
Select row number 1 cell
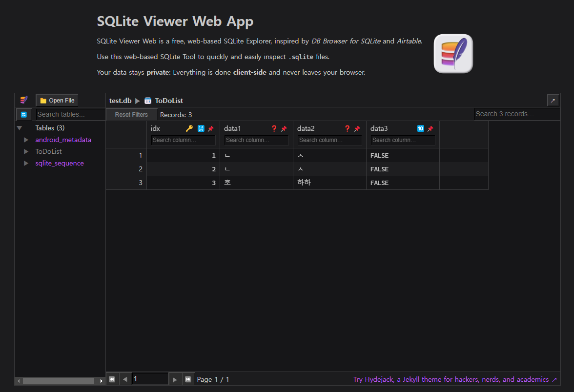126,155
